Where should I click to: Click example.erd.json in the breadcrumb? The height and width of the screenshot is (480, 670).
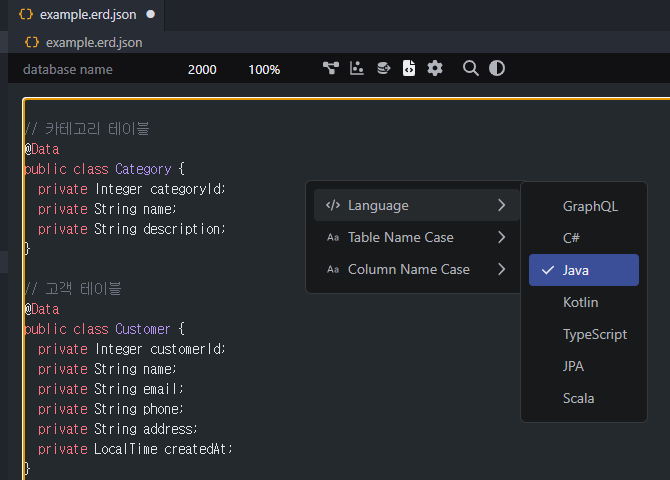coord(94,43)
